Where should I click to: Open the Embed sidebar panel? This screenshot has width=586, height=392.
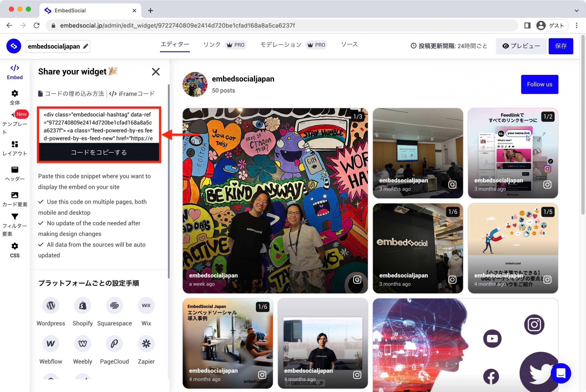tap(15, 72)
